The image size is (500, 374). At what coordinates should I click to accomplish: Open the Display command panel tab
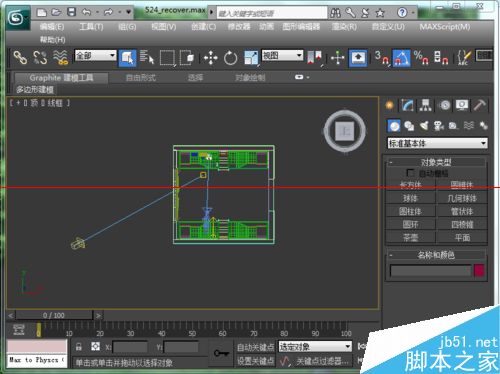tap(462, 105)
